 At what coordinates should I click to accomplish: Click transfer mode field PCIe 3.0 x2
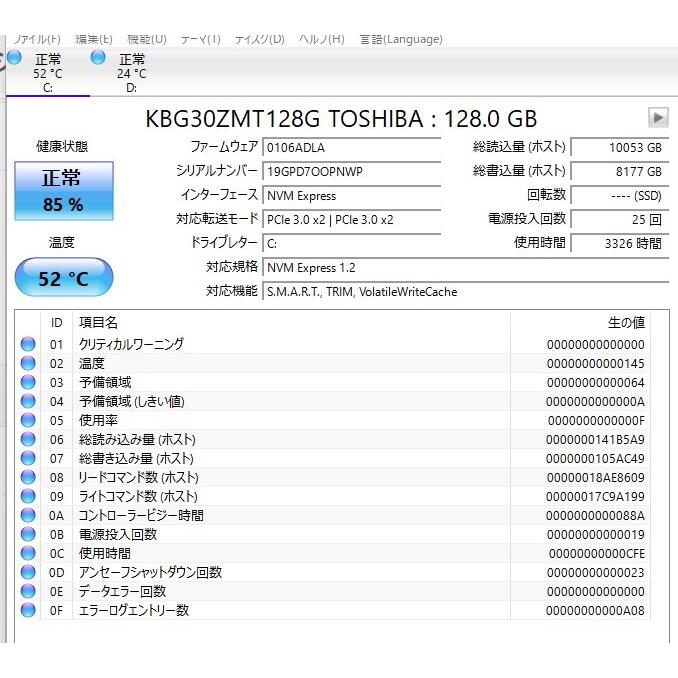tap(352, 220)
